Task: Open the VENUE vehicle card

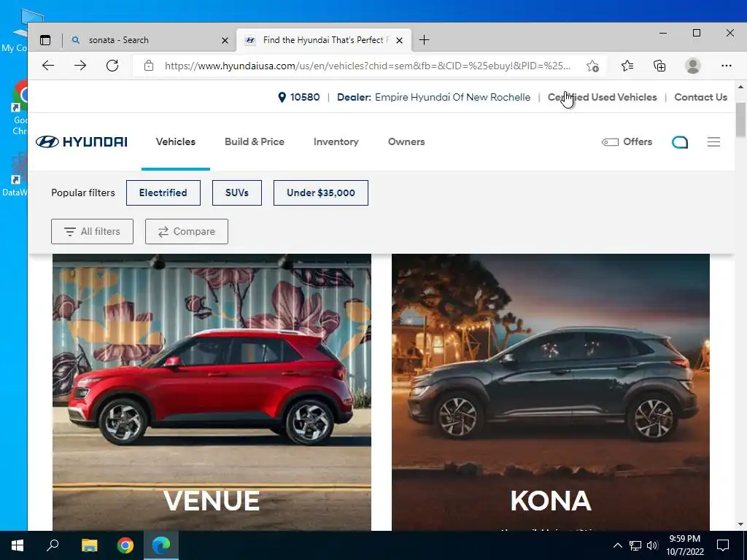Action: [212, 392]
